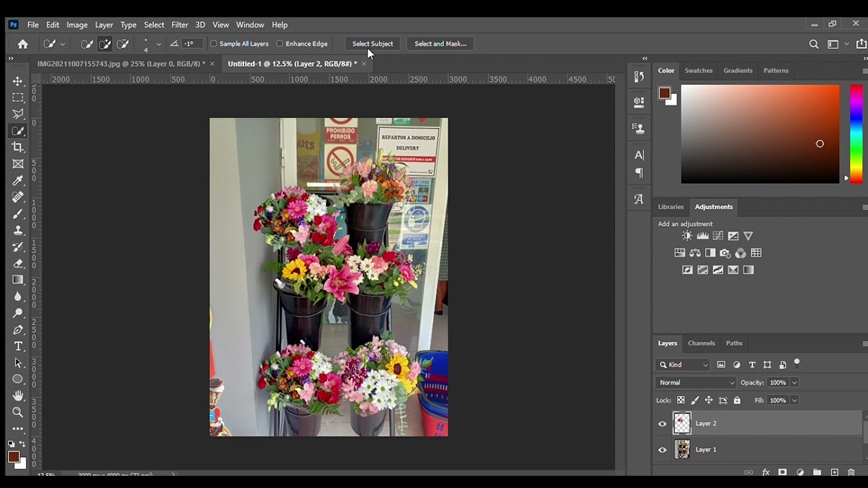Open the layer Kind filter dropdown

(684, 365)
